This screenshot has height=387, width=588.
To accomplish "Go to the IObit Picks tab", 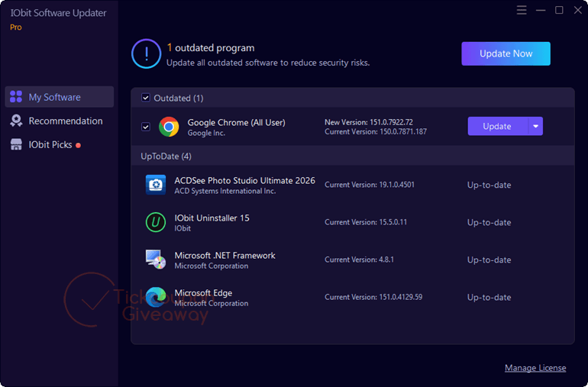I will point(60,145).
